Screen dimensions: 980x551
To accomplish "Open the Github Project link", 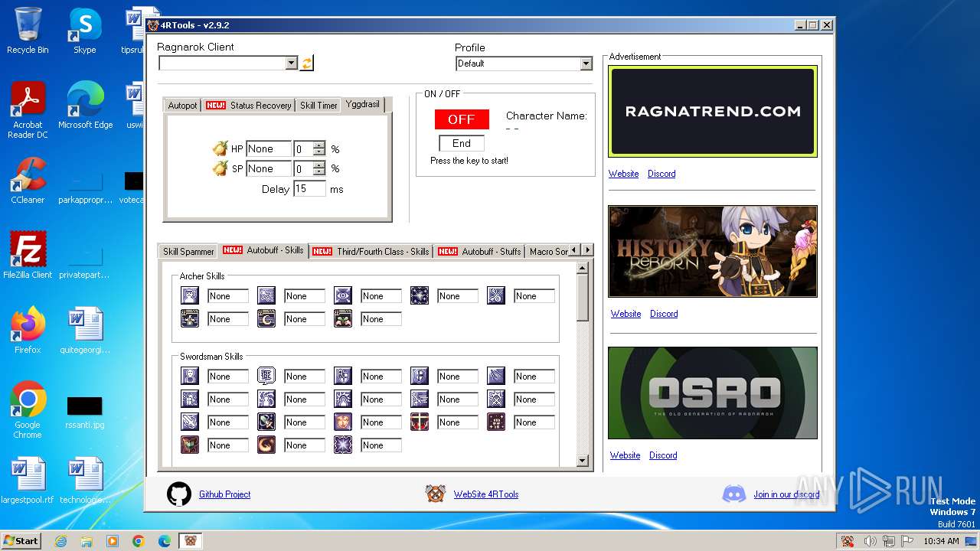I will [x=225, y=494].
